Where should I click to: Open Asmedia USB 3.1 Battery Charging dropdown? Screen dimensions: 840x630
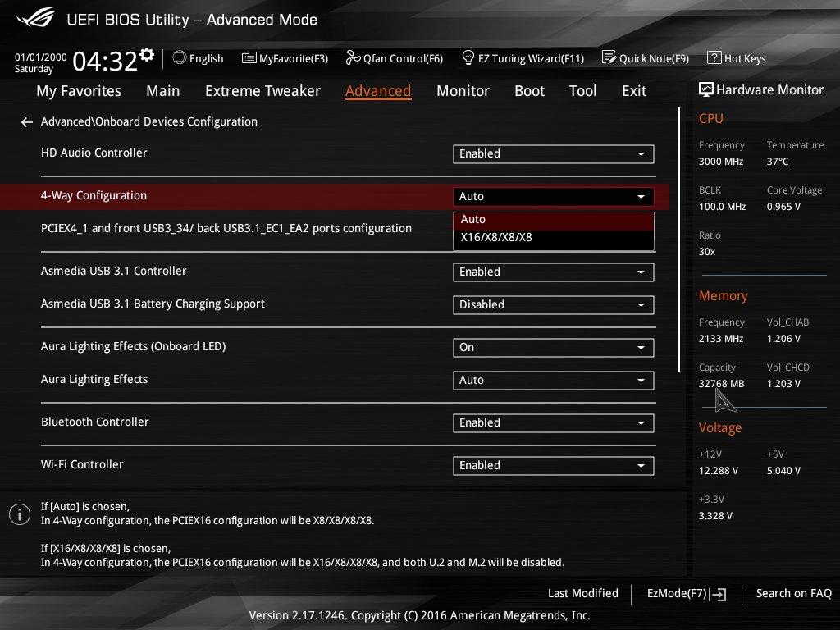coord(554,305)
